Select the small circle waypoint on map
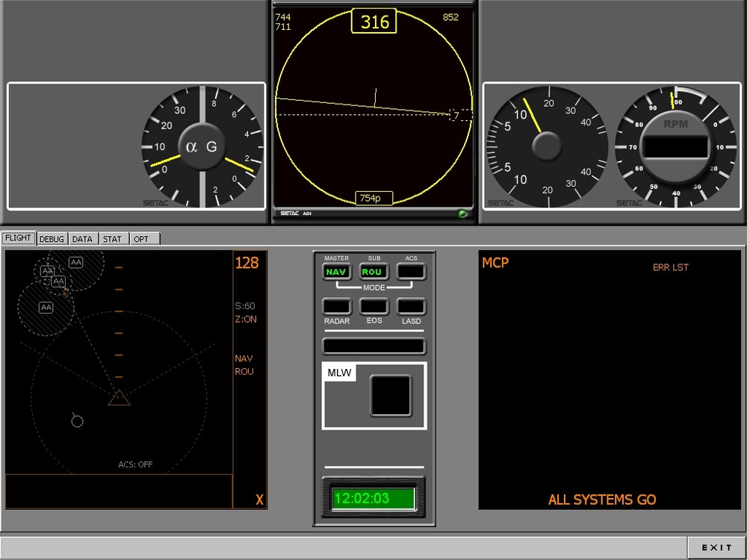747x560 pixels. [x=77, y=421]
